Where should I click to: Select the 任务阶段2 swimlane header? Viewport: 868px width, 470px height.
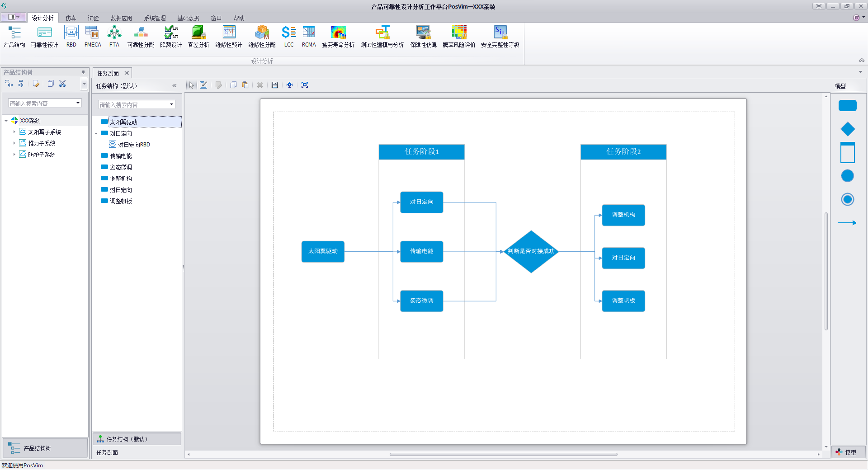pyautogui.click(x=623, y=152)
